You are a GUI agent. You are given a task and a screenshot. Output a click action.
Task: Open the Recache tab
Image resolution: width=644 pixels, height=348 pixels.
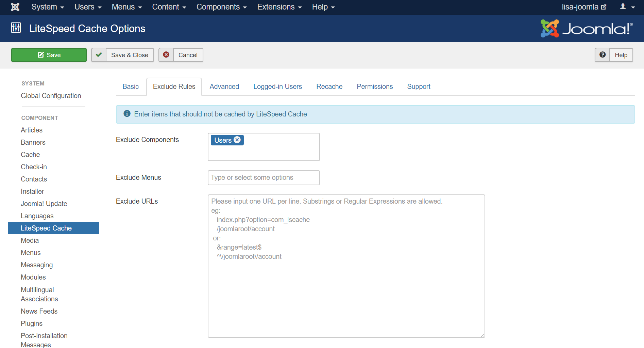(329, 86)
